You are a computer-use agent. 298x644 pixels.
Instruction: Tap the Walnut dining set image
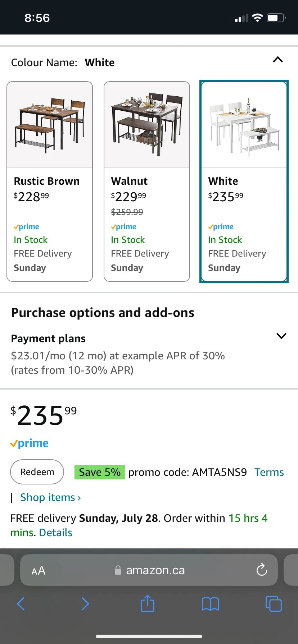147,124
